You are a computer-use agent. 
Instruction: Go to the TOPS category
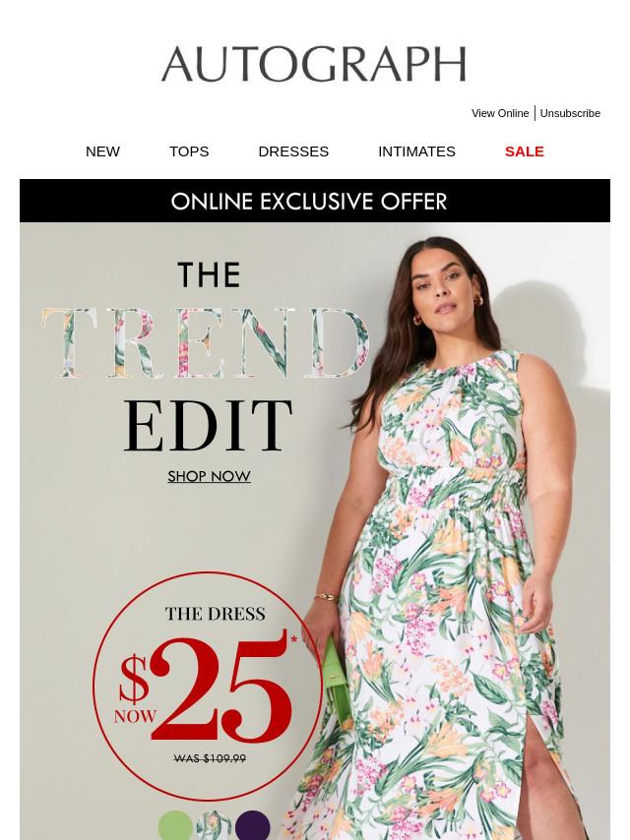[x=189, y=151]
